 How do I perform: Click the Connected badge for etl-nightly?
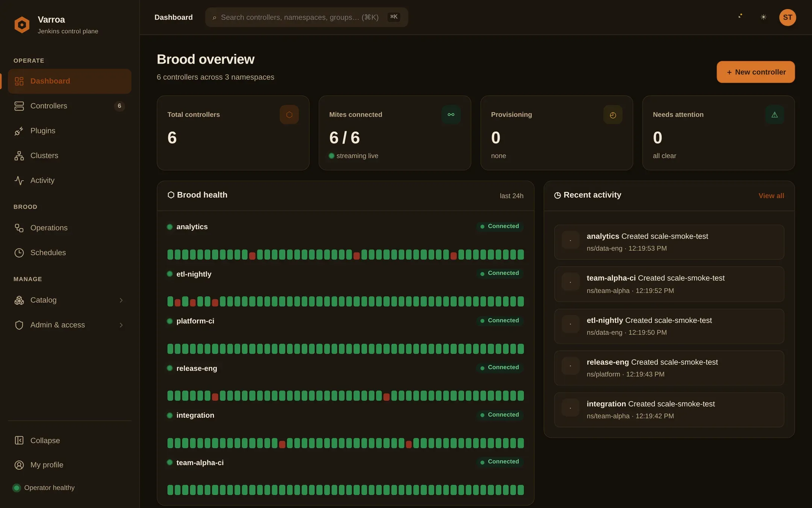[500, 273]
